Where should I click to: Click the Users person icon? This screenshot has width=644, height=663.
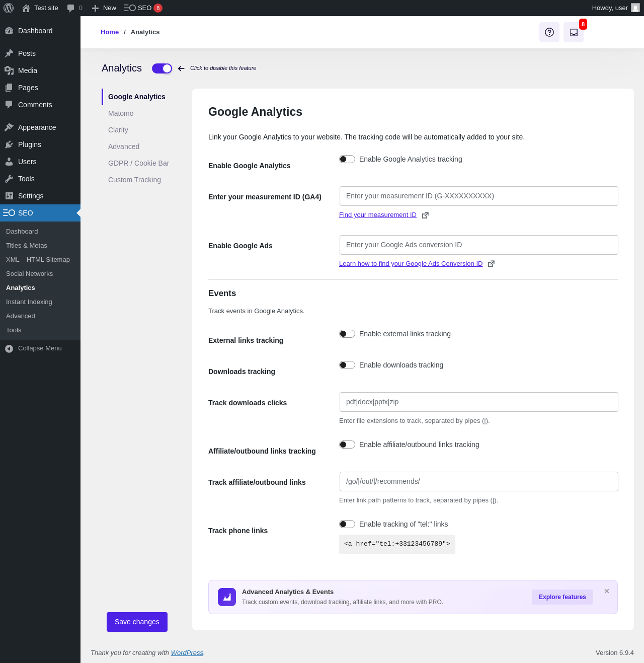(9, 162)
